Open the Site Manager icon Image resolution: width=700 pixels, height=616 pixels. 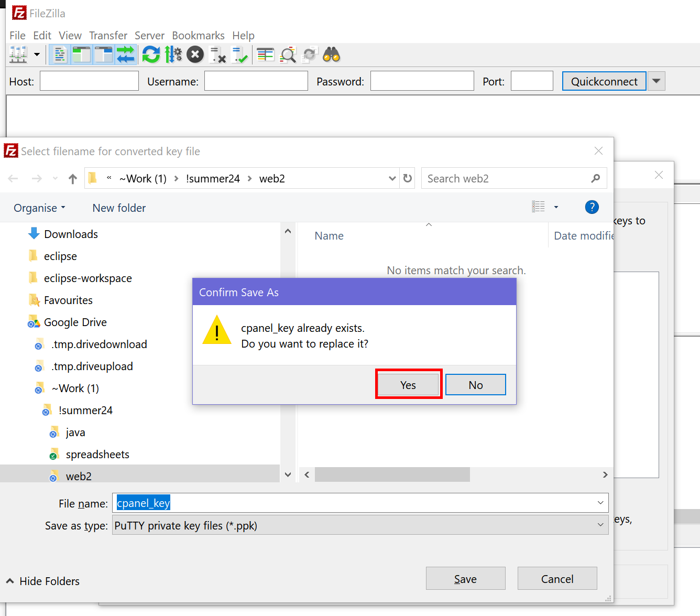tap(18, 55)
